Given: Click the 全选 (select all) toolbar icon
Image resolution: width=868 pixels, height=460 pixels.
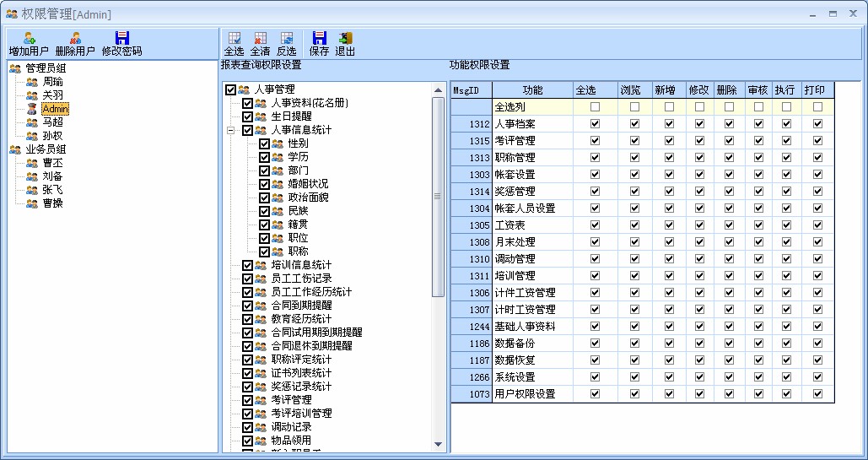Looking at the screenshot, I should (x=234, y=38).
